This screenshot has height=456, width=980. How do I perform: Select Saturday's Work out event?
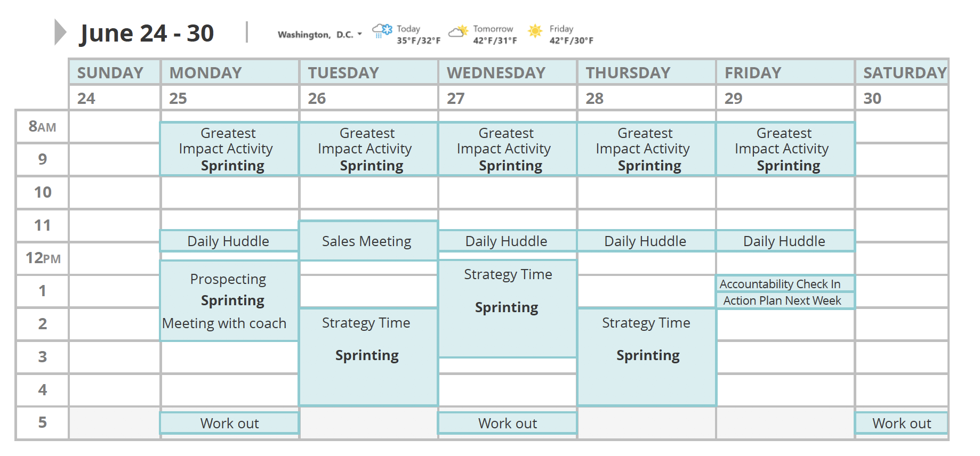pos(901,423)
